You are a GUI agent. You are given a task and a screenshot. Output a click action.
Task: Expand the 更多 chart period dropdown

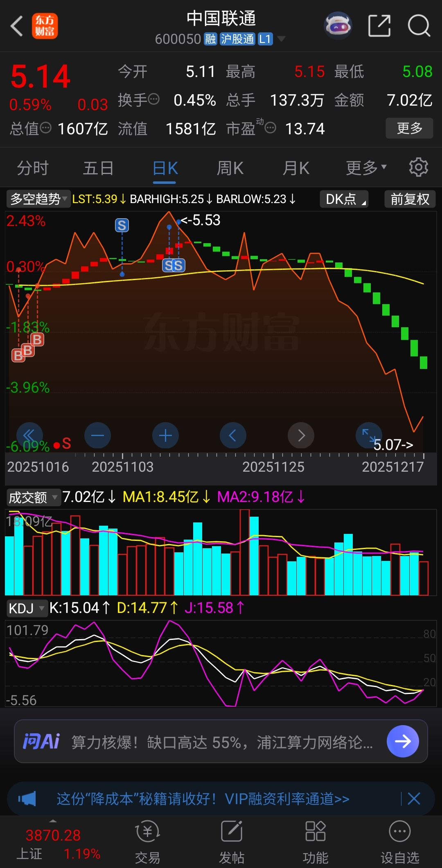(366, 167)
